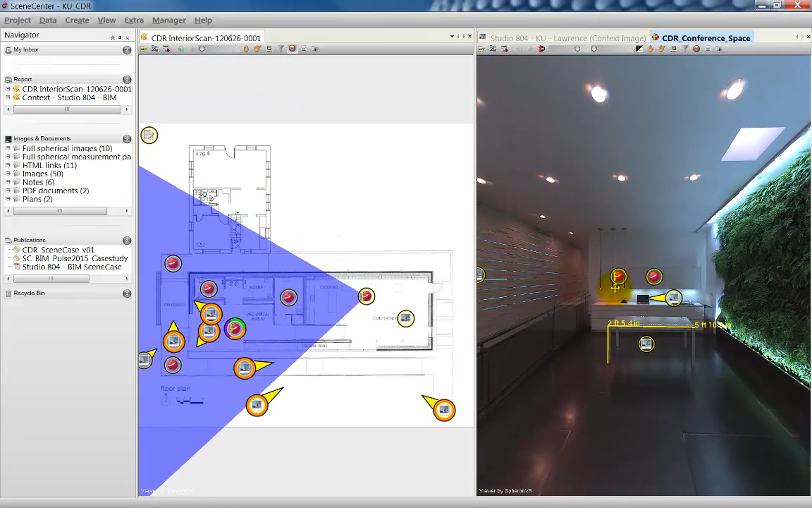Collapse the Publications section
This screenshot has height=508, width=812.
pyautogui.click(x=127, y=240)
